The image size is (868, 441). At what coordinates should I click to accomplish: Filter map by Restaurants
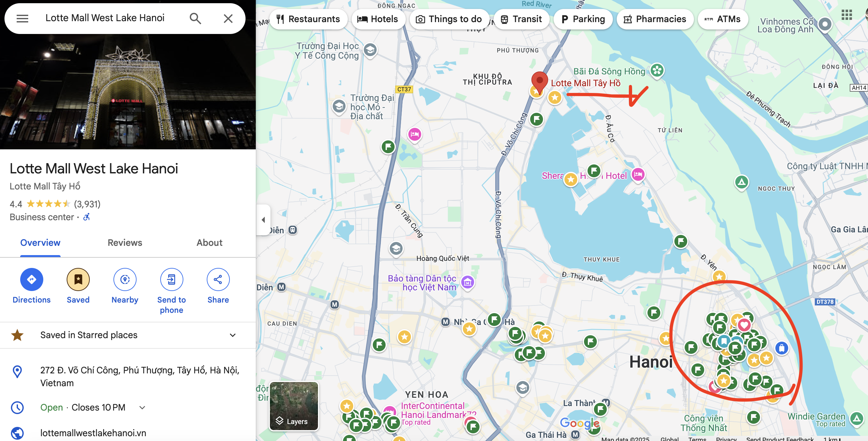tap(308, 19)
